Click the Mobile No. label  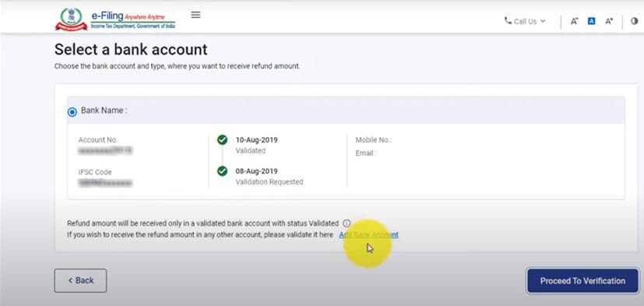coord(373,140)
